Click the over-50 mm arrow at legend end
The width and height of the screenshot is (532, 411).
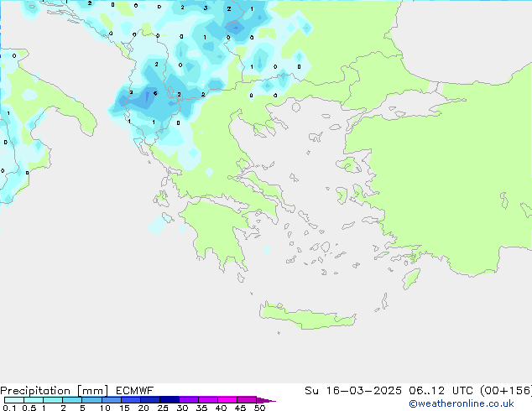click(266, 400)
